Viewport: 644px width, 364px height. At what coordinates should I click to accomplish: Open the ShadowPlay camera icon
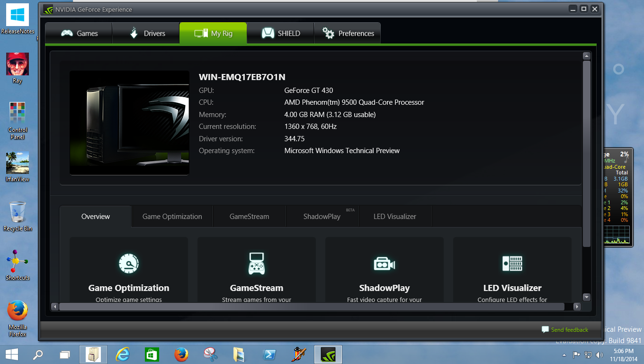coord(385,264)
